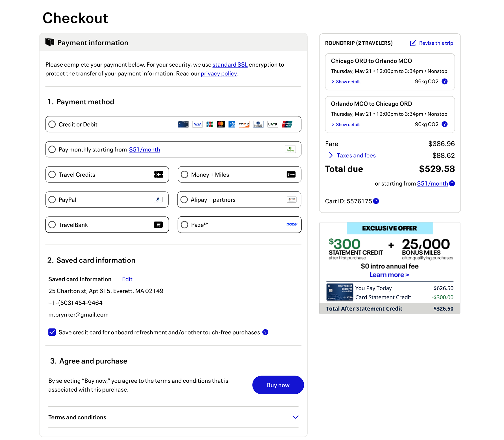Viewport: 504px width, 440px height.
Task: Open CO2 help icon for Orlando to Chicago
Action: [444, 124]
